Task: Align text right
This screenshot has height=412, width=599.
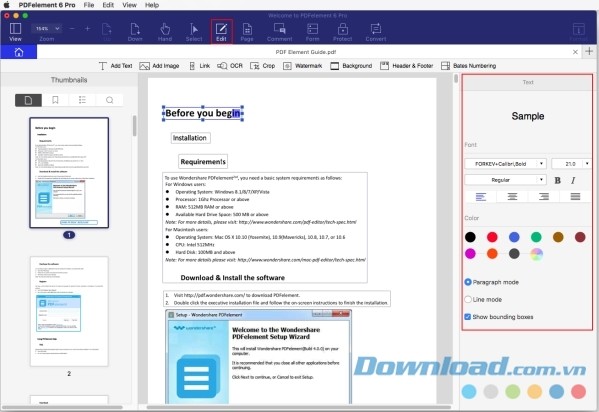Action: tap(544, 196)
